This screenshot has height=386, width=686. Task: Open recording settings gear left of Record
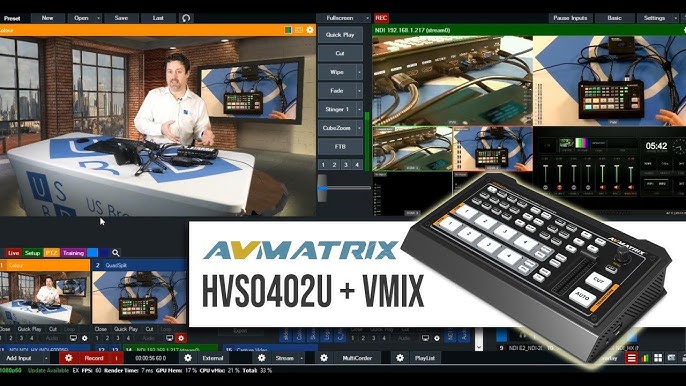[68, 358]
